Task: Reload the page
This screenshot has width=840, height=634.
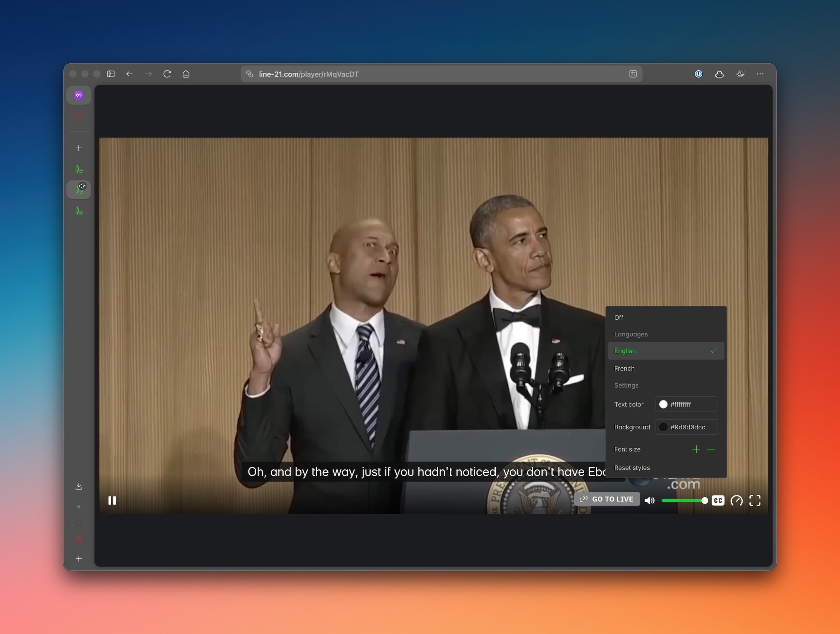Action: [167, 74]
